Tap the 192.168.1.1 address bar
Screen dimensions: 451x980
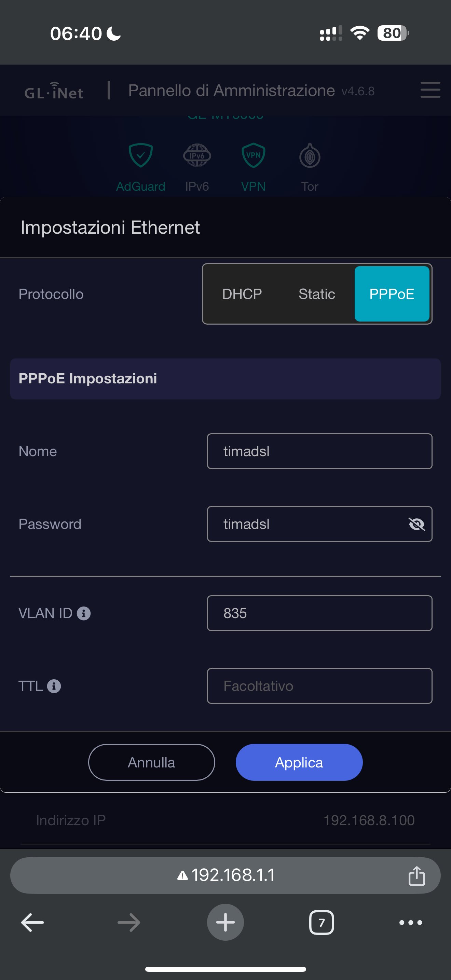pyautogui.click(x=225, y=875)
